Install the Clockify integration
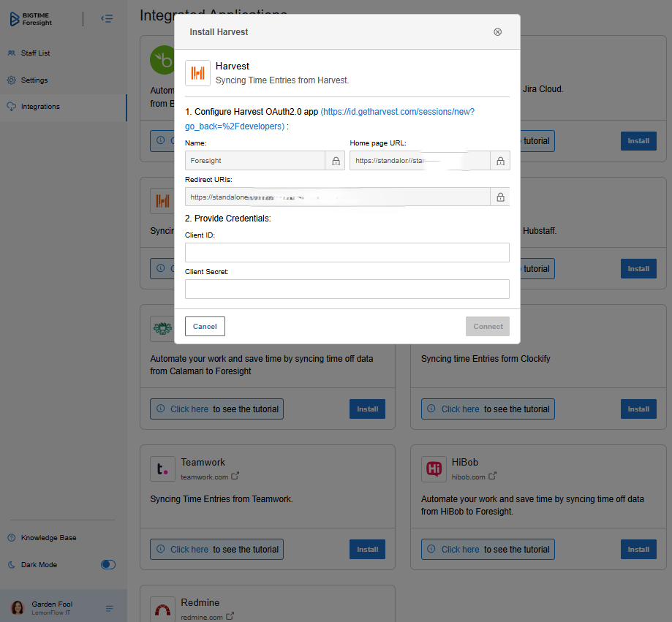This screenshot has width=672, height=622. 638,409
